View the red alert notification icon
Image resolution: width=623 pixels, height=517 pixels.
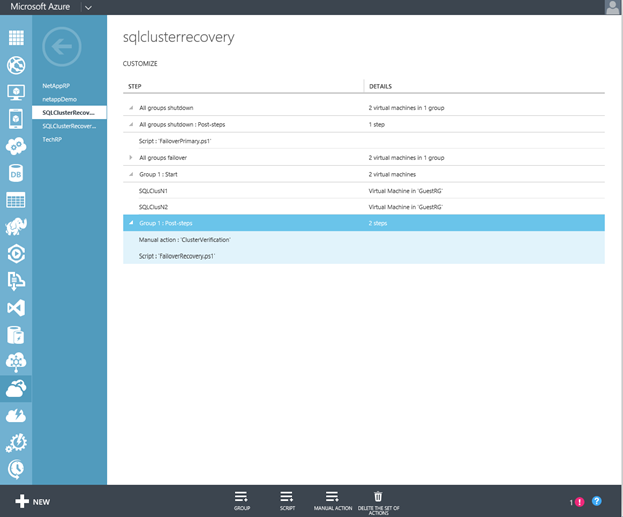click(580, 502)
